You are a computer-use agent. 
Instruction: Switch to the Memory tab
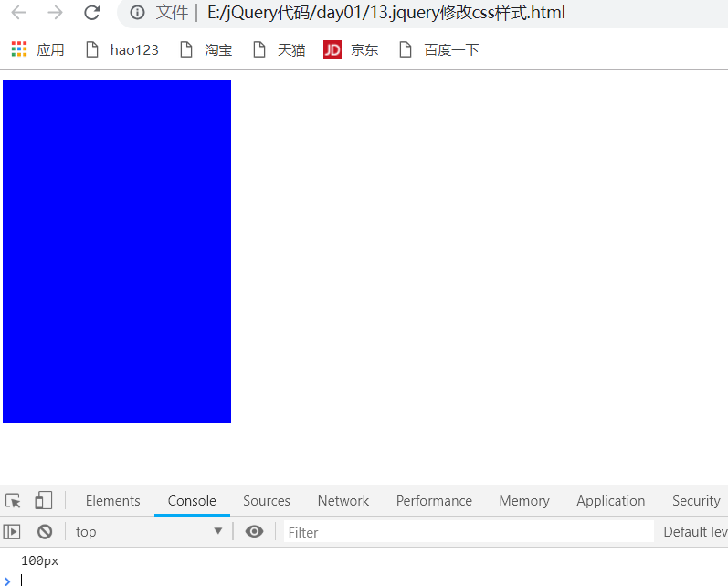click(524, 501)
